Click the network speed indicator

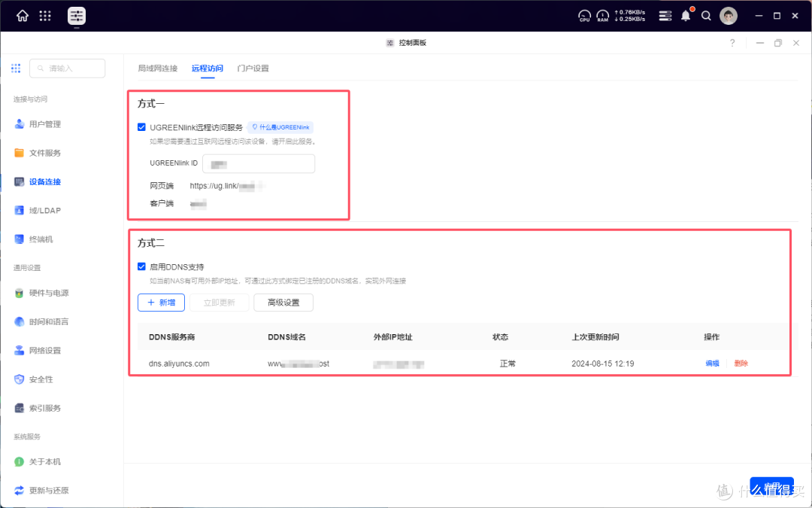630,16
